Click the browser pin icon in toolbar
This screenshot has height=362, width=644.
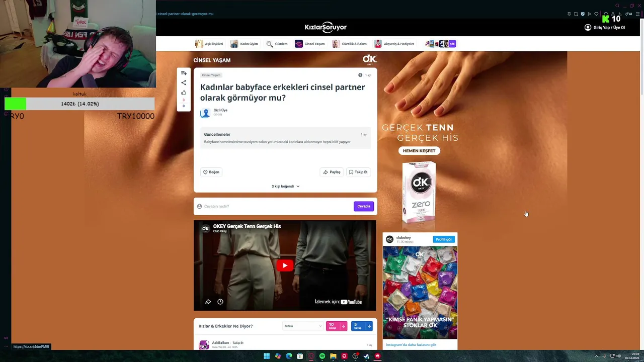(569, 14)
